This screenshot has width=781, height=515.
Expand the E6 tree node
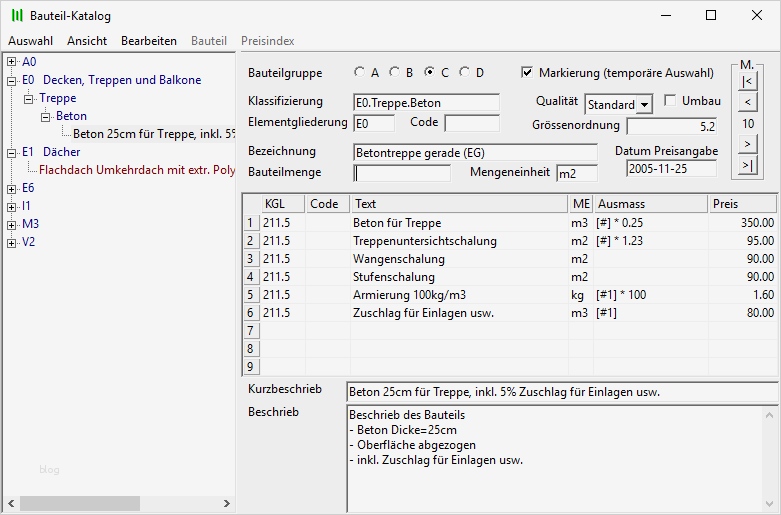pos(11,188)
